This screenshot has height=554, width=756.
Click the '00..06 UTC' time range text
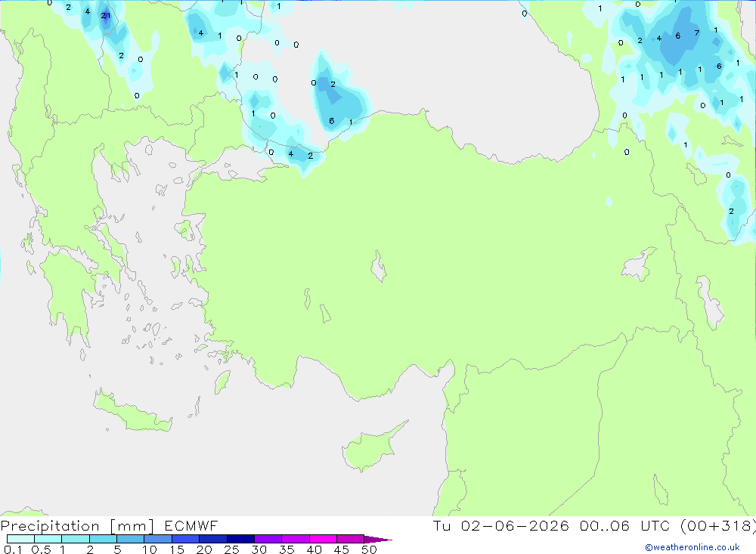tap(624, 526)
